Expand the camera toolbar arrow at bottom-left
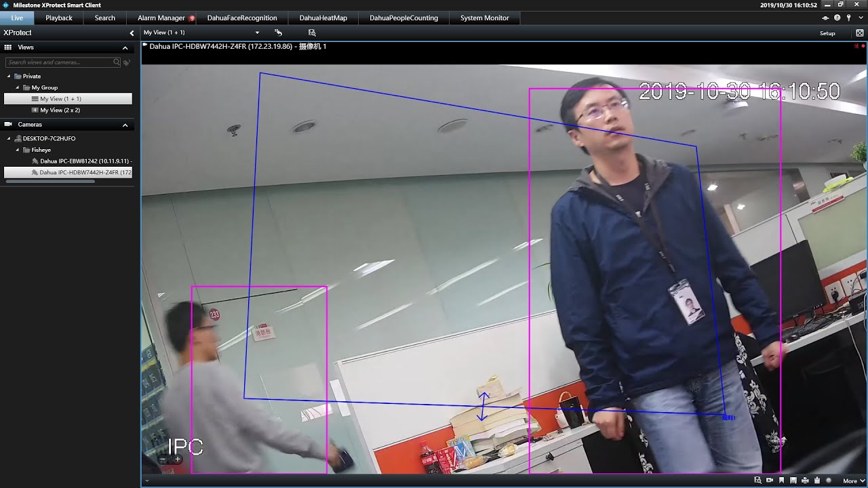 pos(146,481)
